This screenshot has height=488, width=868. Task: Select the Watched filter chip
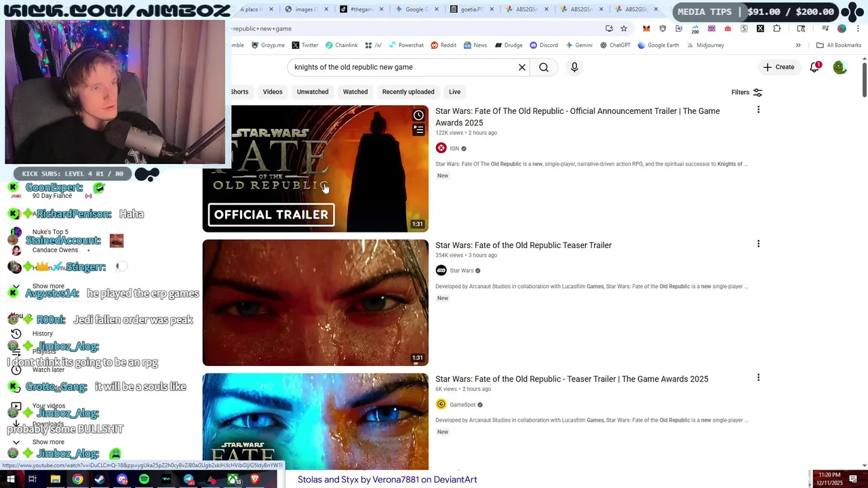click(x=355, y=91)
